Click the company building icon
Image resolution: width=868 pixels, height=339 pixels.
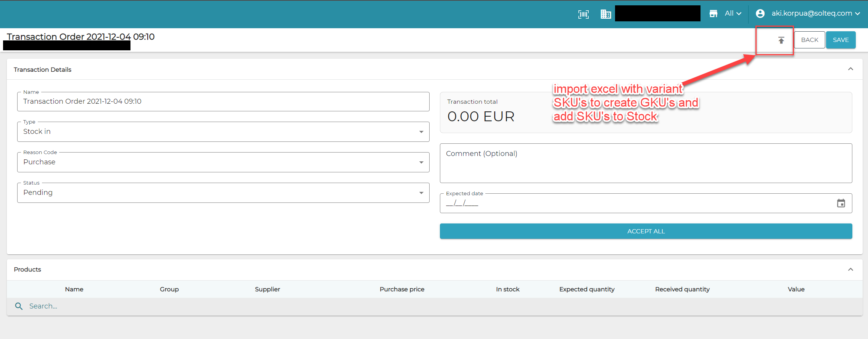point(606,14)
